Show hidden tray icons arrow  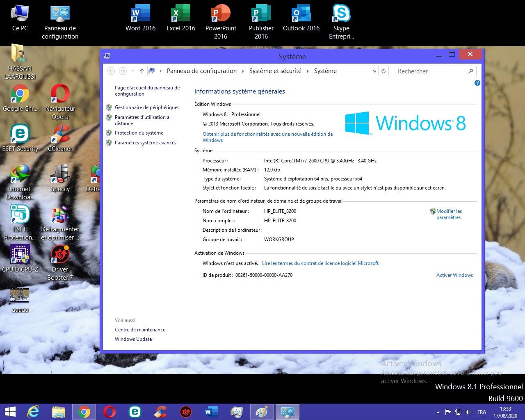coord(438,412)
